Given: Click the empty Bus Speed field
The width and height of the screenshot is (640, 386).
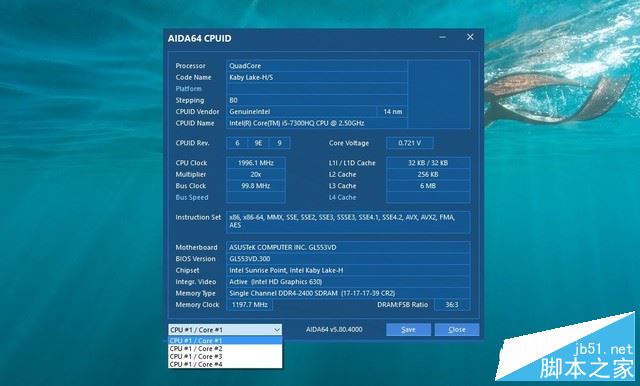Looking at the screenshot, I should [x=256, y=197].
